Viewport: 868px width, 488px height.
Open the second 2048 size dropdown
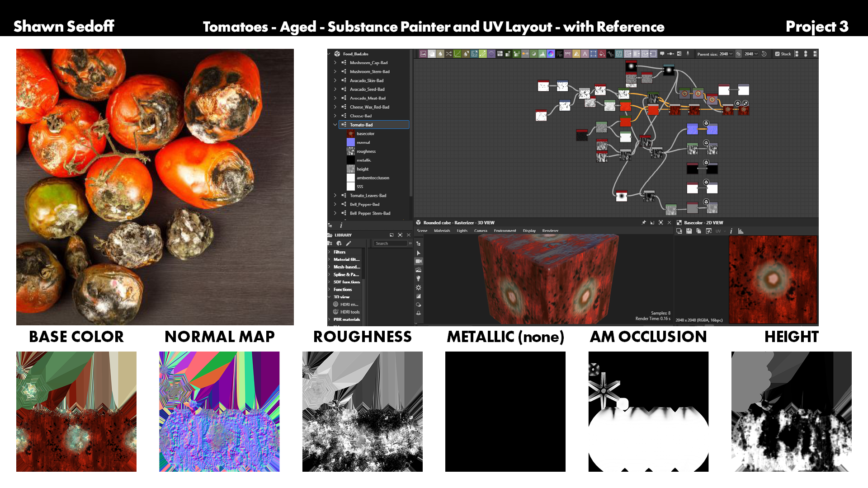(751, 54)
